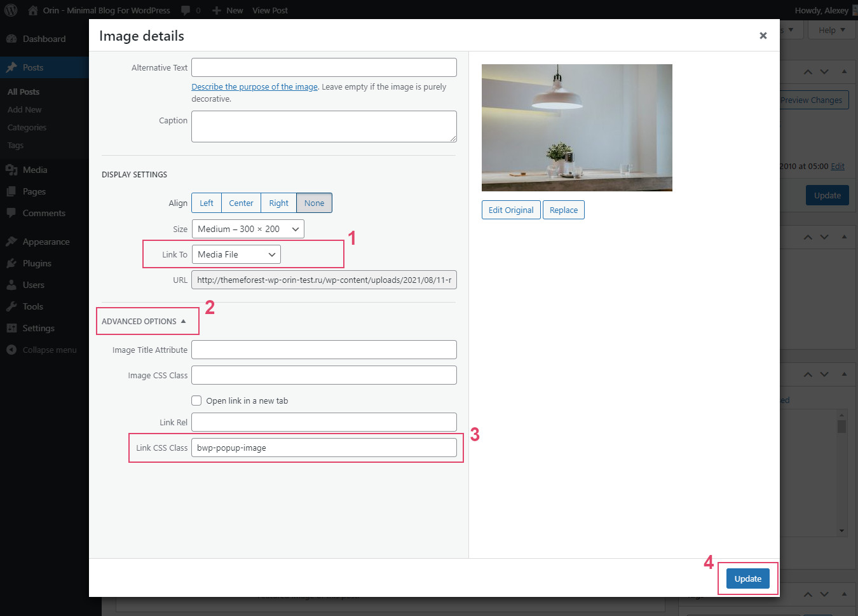Collapse the Advanced Options section
The width and height of the screenshot is (858, 616).
pos(144,321)
